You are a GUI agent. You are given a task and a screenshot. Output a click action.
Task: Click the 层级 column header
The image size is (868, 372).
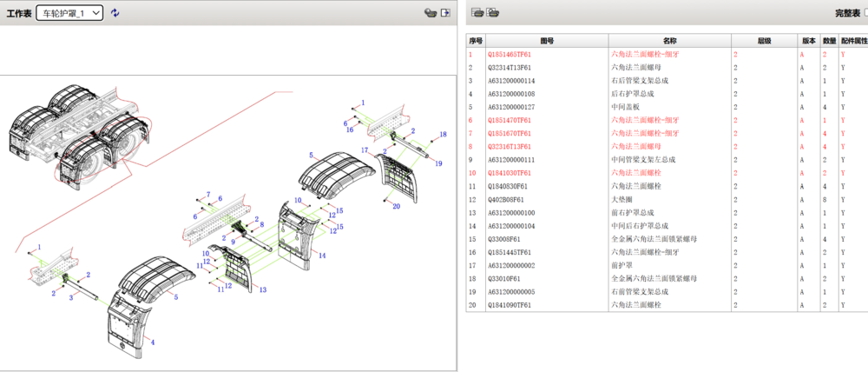click(x=764, y=41)
